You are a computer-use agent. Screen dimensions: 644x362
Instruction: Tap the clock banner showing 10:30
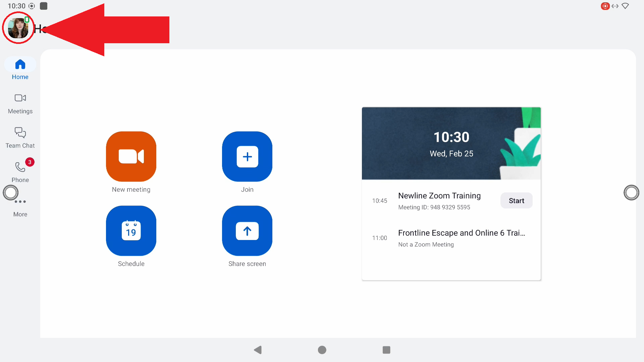point(451,143)
